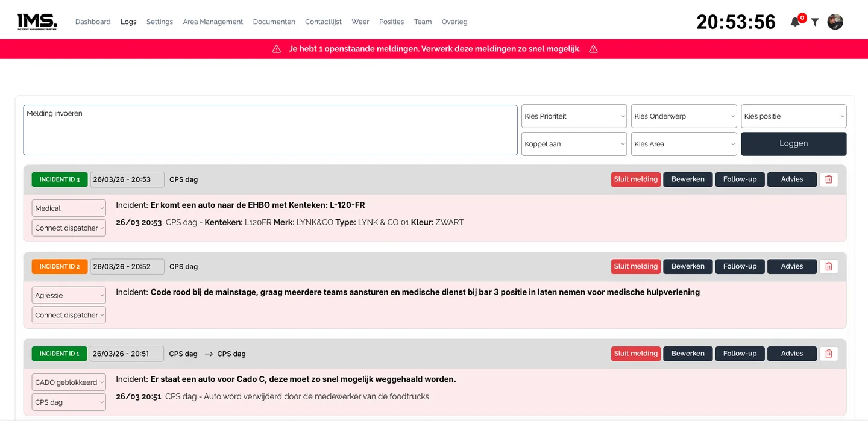
Task: Click the notification bell icon
Action: coord(795,22)
